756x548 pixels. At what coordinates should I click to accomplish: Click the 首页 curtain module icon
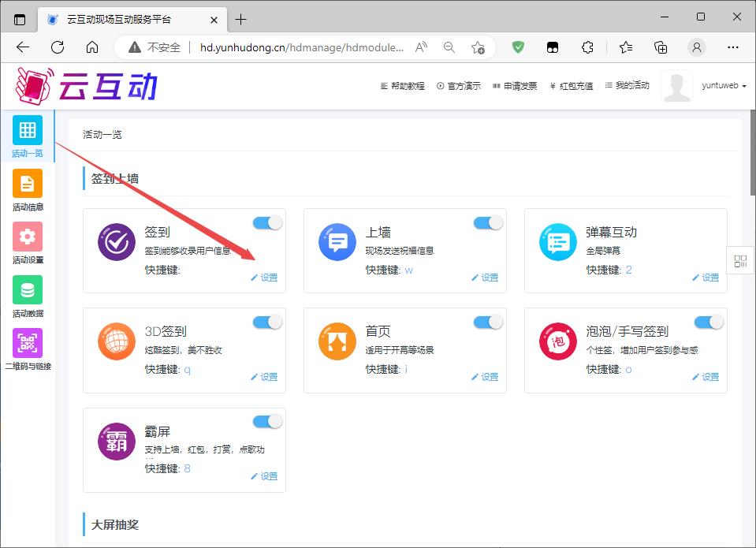(337, 341)
